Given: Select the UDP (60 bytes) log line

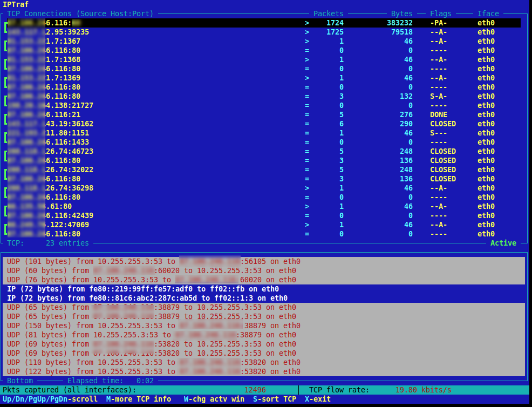Looking at the screenshot, I should (x=264, y=270).
